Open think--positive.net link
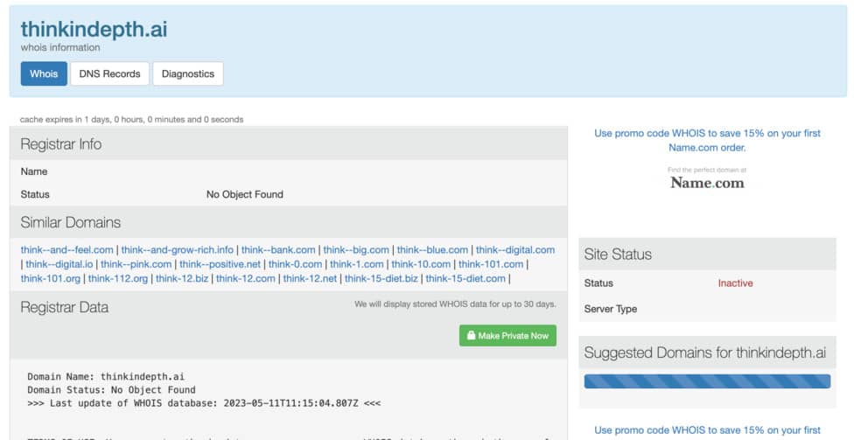868x440 pixels. [x=220, y=264]
